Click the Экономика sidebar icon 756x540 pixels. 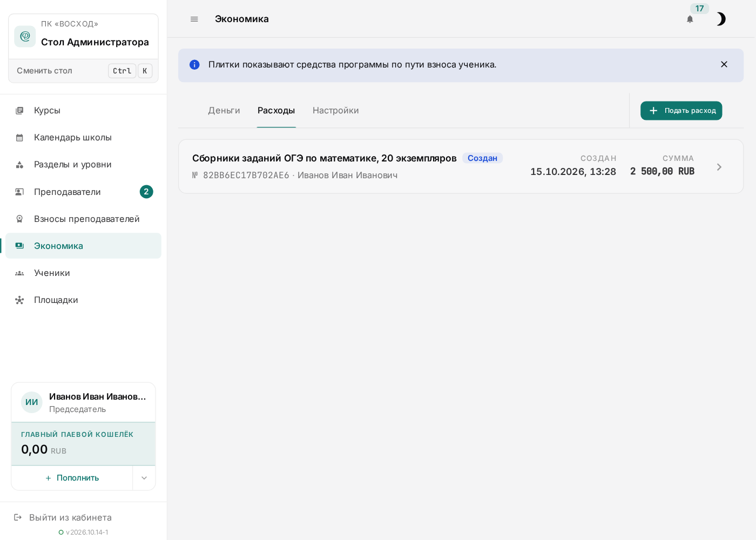[x=19, y=246]
